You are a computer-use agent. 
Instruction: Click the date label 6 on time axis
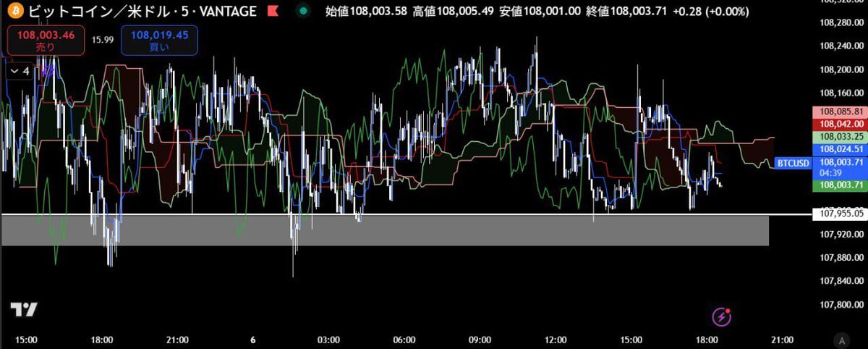pos(252,340)
